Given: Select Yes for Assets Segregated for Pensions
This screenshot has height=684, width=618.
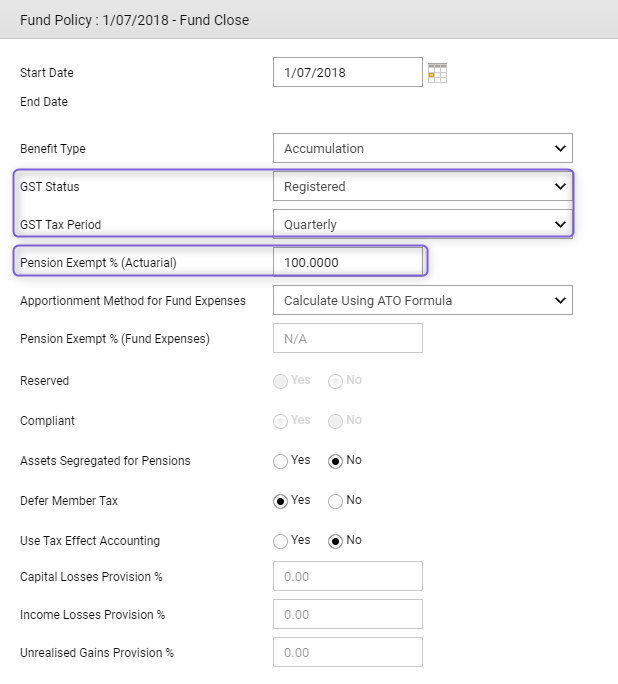Looking at the screenshot, I should [280, 461].
